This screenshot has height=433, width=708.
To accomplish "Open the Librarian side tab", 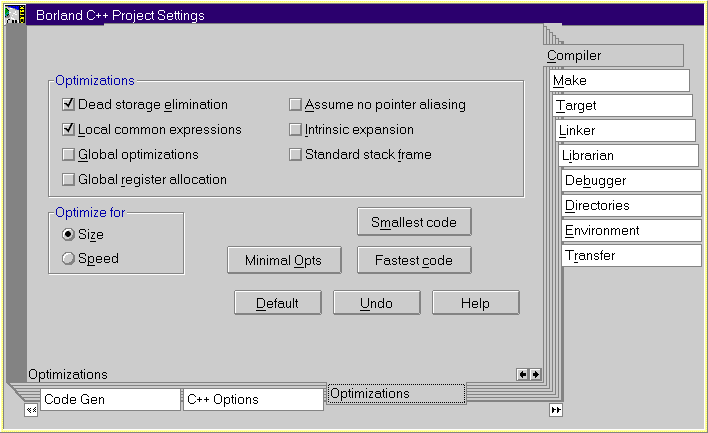I will (x=629, y=155).
